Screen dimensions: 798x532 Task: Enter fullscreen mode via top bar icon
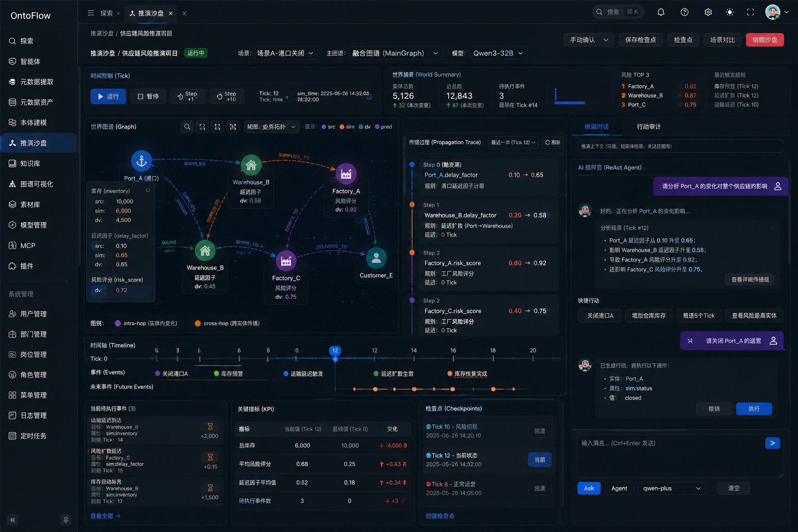point(751,12)
